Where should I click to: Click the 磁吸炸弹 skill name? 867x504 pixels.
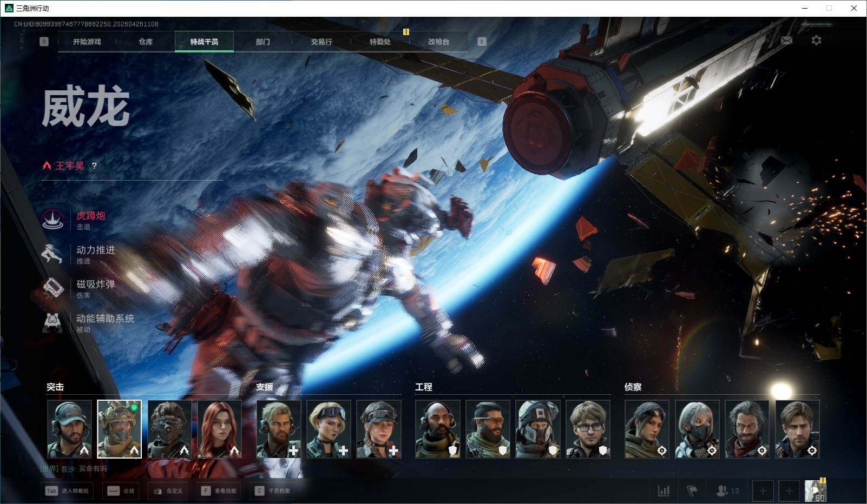click(96, 284)
